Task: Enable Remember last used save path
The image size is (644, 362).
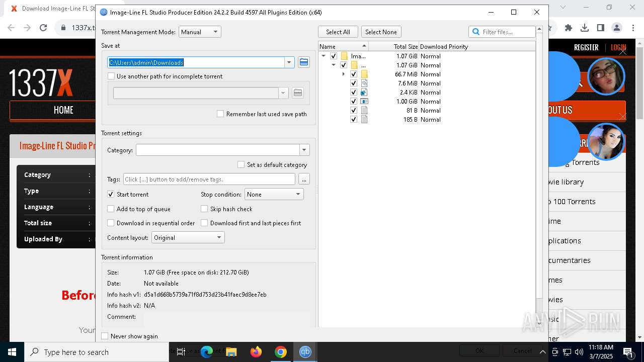Action: click(220, 114)
